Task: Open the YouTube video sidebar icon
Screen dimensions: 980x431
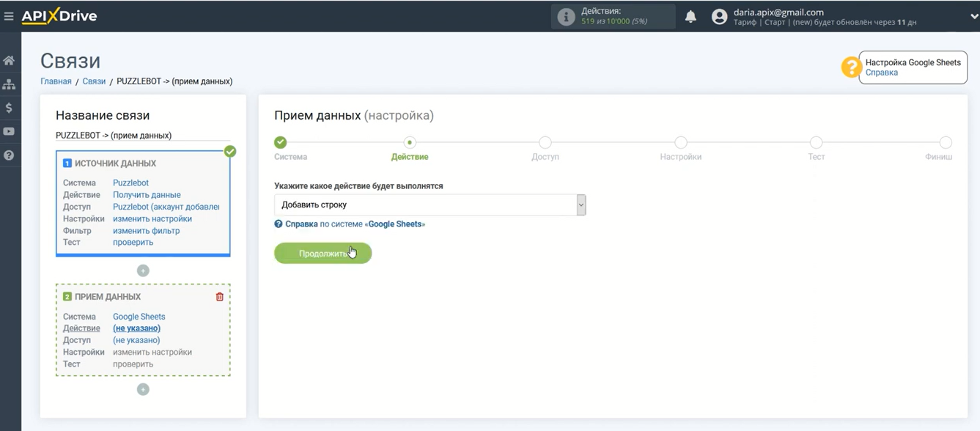Action: click(9, 132)
